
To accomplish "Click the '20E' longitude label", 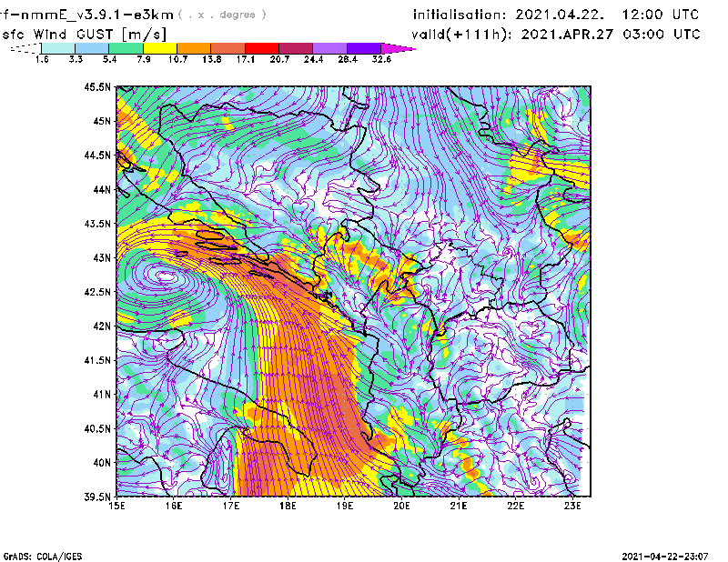I will point(401,506).
